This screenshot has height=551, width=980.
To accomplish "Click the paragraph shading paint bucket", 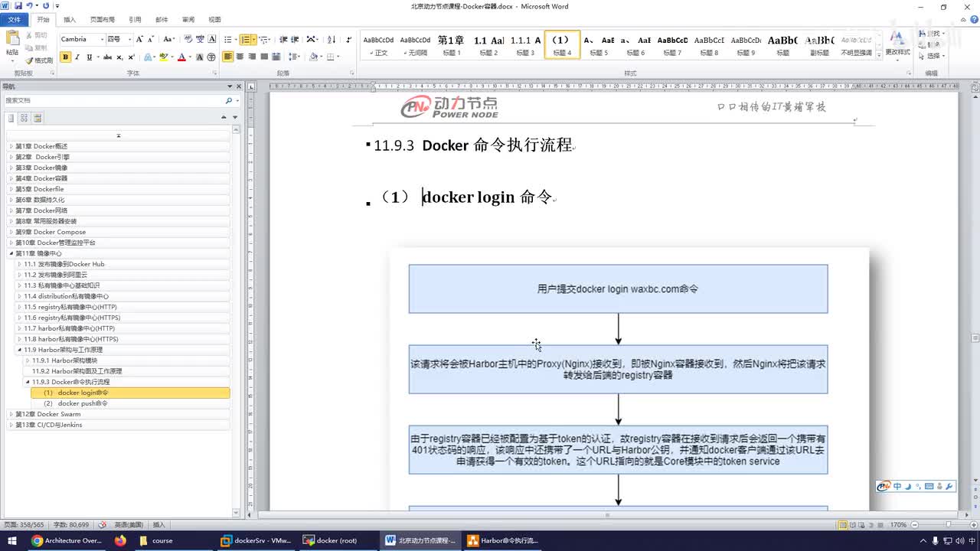I will (313, 57).
